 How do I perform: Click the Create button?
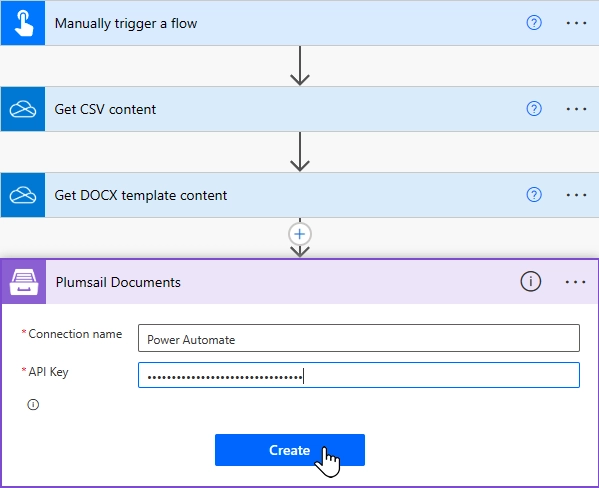pyautogui.click(x=290, y=450)
